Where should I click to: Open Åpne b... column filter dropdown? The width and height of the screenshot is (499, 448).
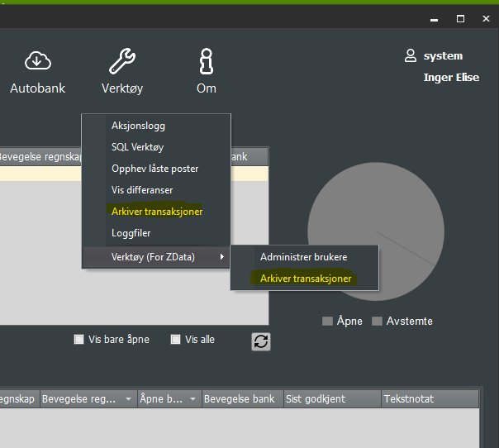(193, 399)
